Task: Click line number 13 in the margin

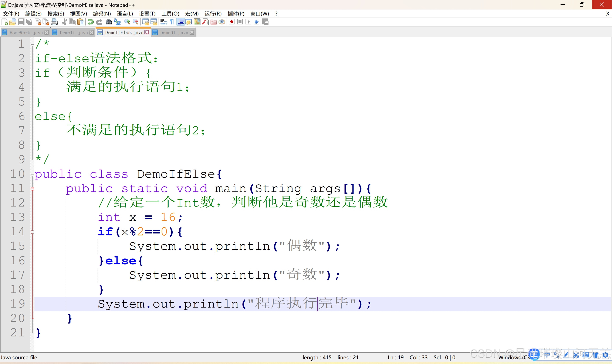Action: [18, 217]
